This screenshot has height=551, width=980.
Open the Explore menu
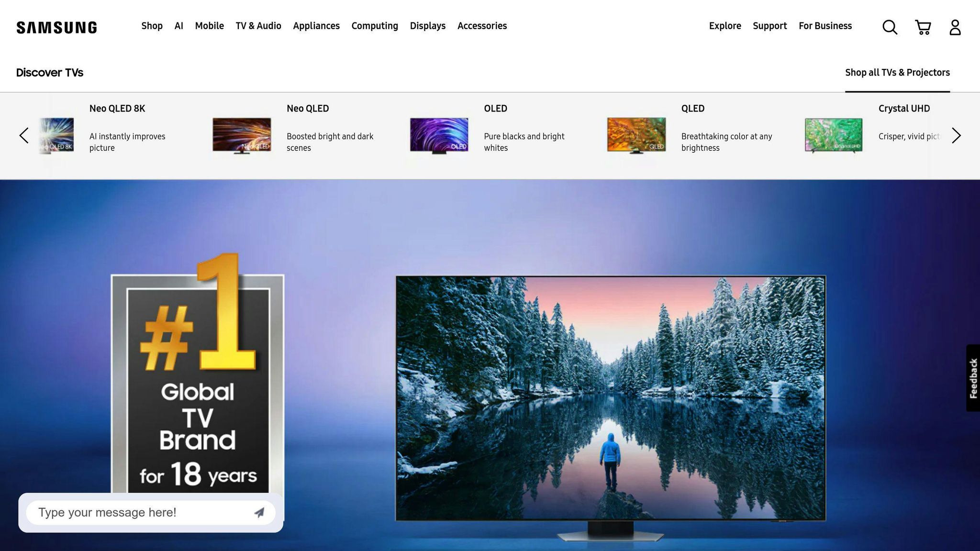pos(725,26)
